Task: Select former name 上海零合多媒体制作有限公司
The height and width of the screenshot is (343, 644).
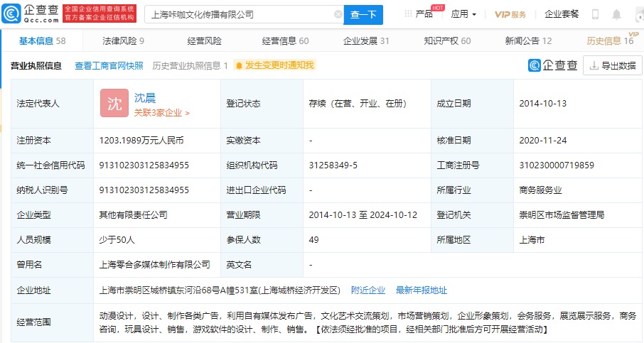Action: pos(154,265)
